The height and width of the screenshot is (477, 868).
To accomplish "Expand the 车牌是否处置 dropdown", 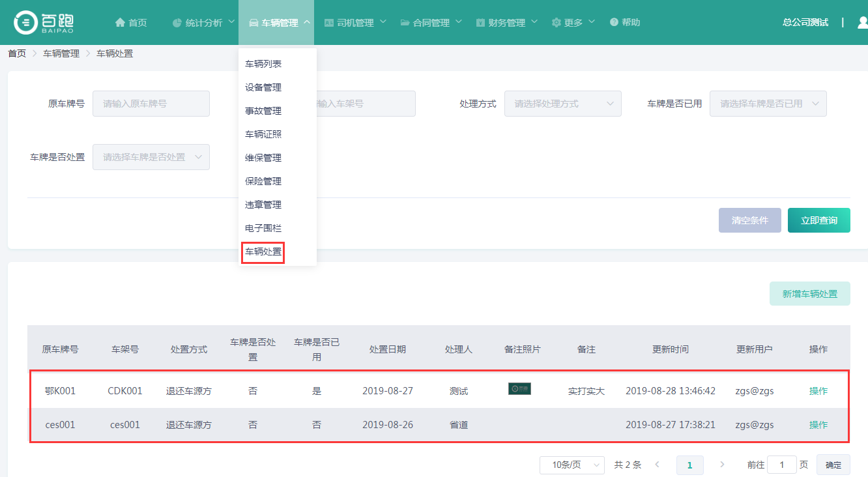I will click(151, 157).
